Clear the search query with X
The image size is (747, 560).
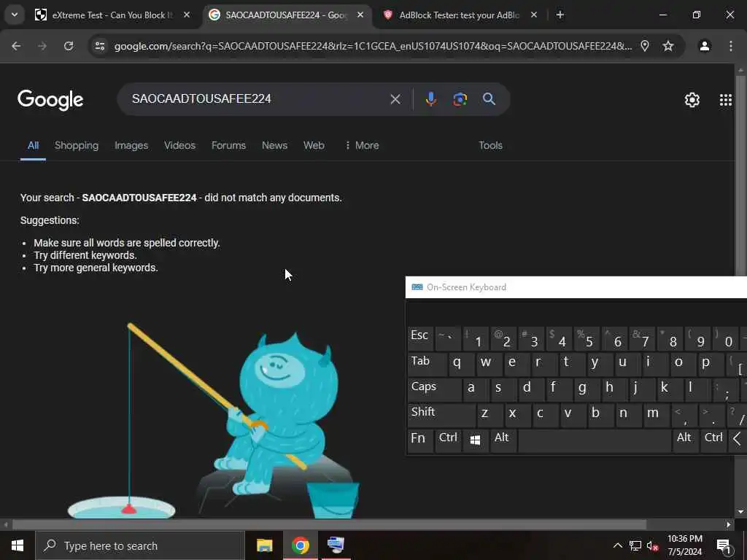(x=395, y=99)
